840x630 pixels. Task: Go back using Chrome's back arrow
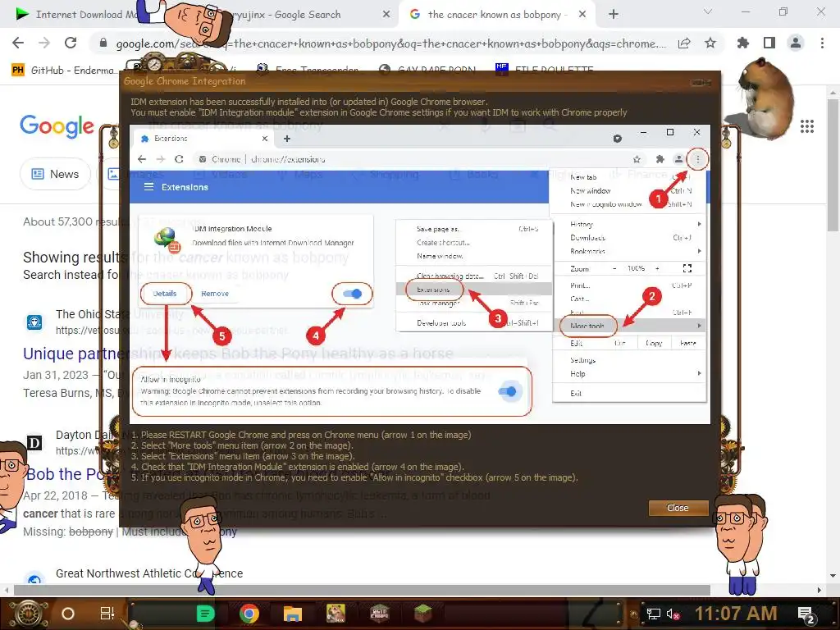click(18, 43)
